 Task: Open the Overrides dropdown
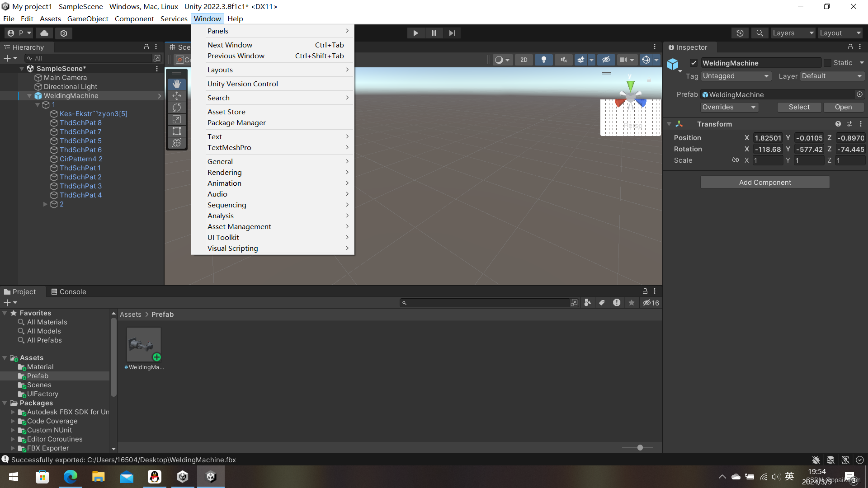click(729, 107)
